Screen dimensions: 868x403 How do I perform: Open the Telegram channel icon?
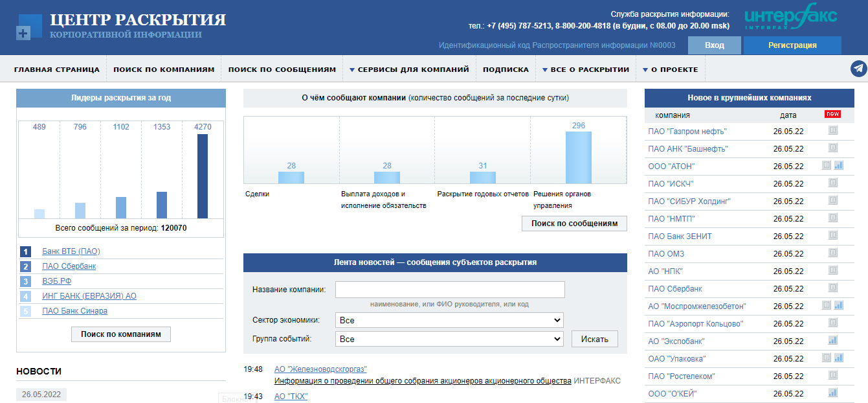coord(858,69)
